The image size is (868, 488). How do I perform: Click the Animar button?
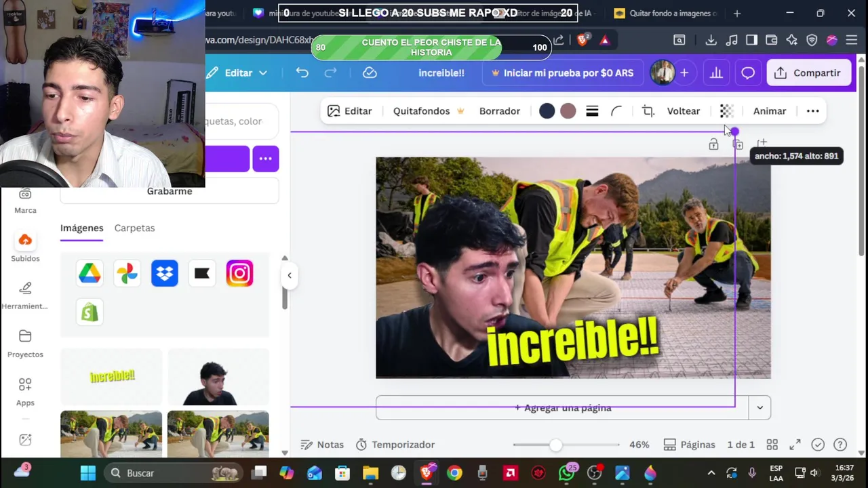pos(770,111)
